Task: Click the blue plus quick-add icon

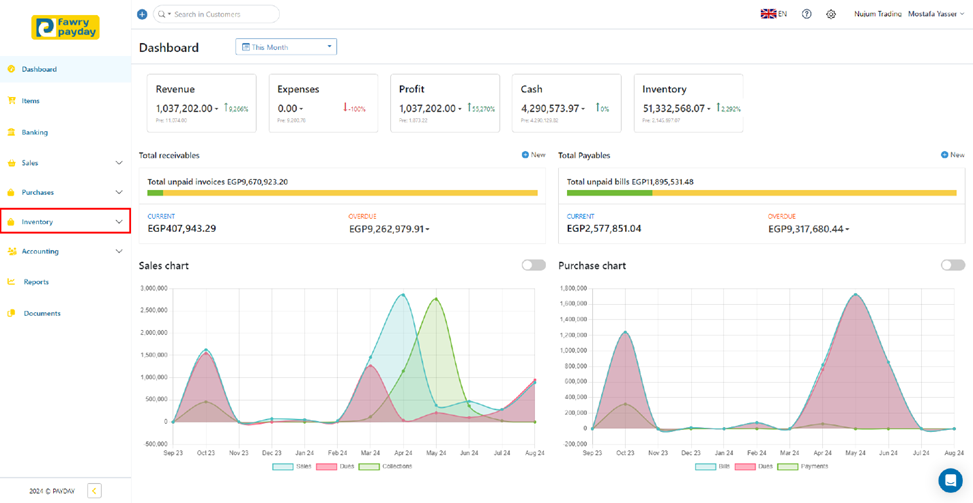Action: tap(142, 15)
